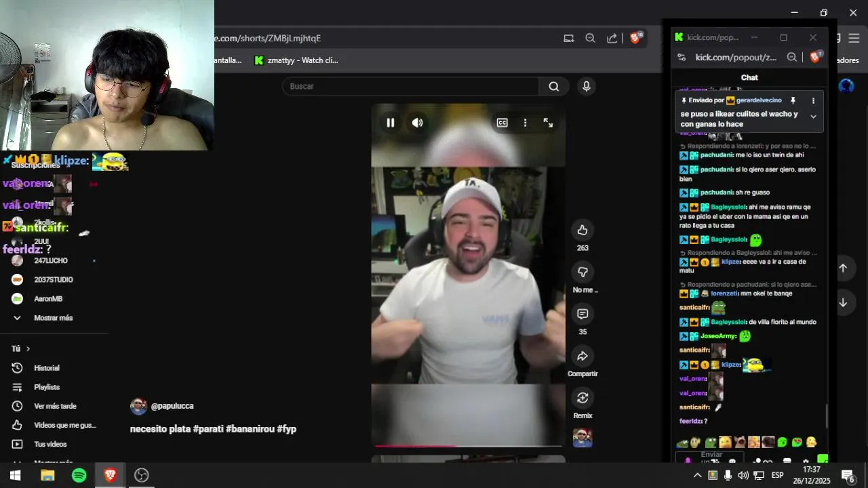The height and width of the screenshot is (488, 868).
Task: Start voice search with microphone icon
Action: pyautogui.click(x=587, y=86)
